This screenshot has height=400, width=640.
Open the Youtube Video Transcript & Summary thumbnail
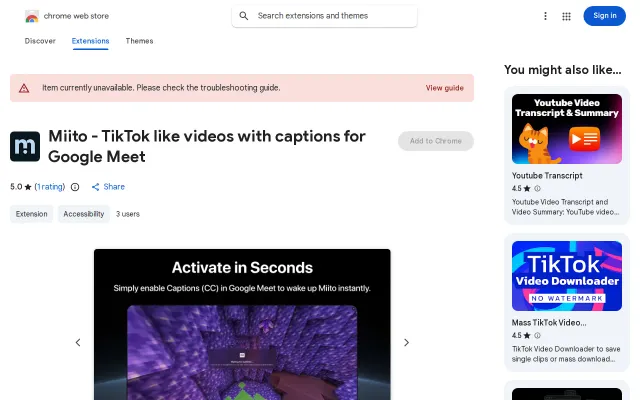click(567, 129)
